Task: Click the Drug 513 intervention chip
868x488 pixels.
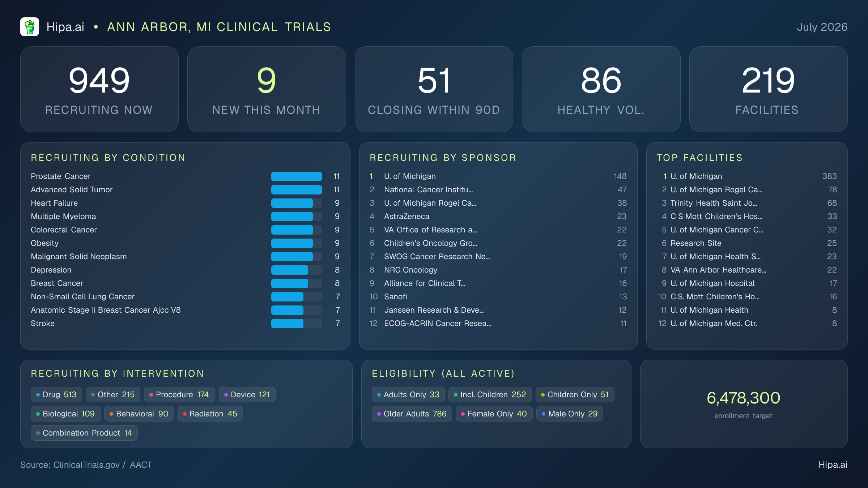Action: 56,395
